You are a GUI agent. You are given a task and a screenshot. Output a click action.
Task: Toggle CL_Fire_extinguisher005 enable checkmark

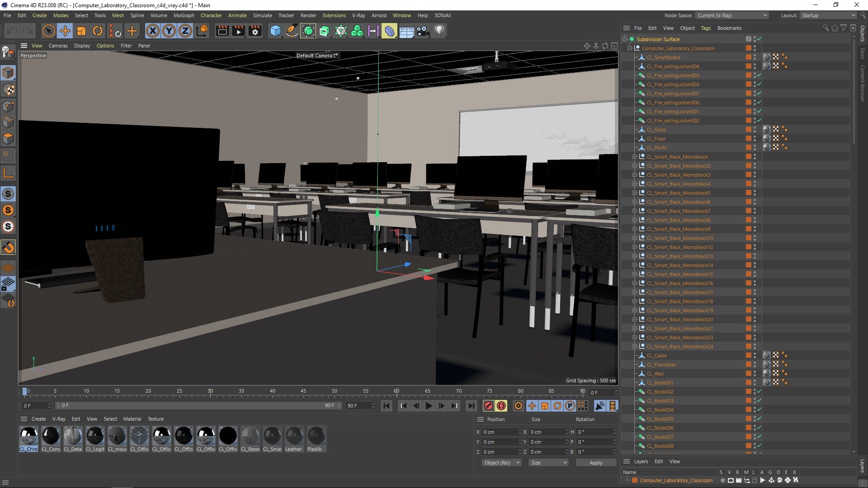(x=759, y=75)
